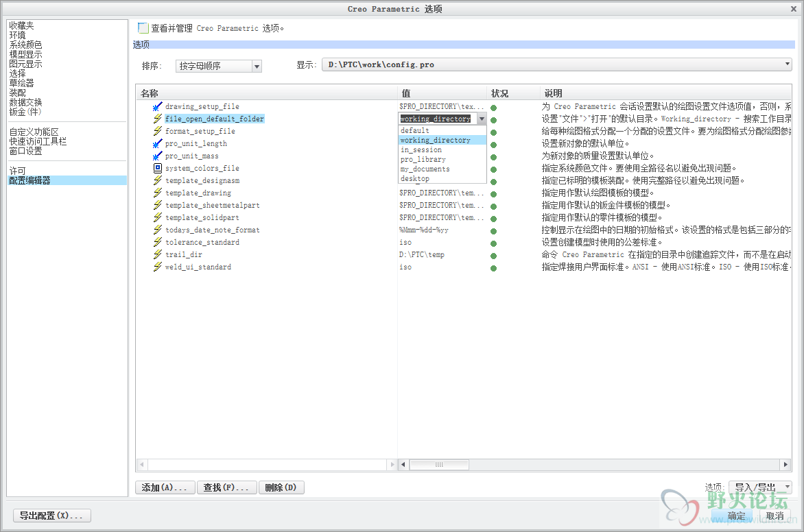Viewport: 804px width, 532px height.
Task: Open the 草绘器 category
Action: [21, 83]
